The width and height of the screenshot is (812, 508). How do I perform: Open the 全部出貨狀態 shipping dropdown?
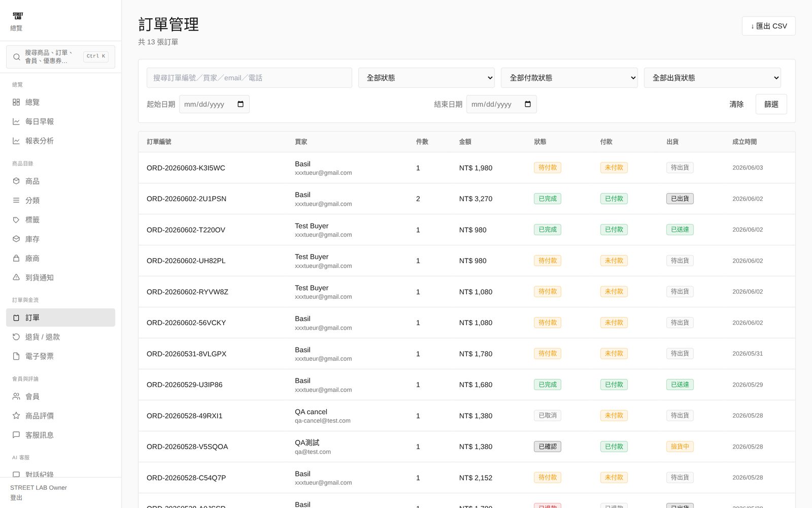[x=713, y=78]
